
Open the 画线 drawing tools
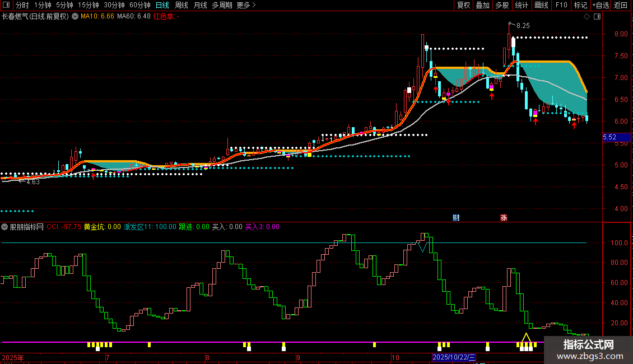pyautogui.click(x=541, y=5)
